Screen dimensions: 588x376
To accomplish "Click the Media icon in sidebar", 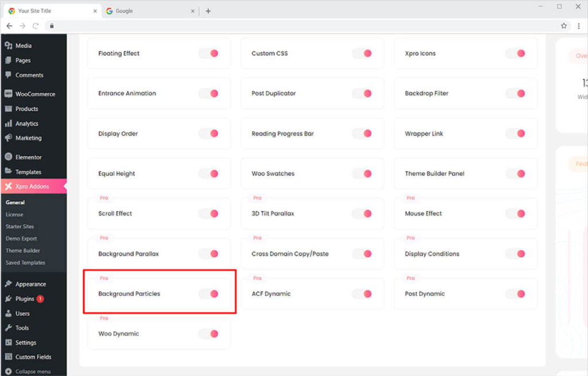I will (x=8, y=46).
